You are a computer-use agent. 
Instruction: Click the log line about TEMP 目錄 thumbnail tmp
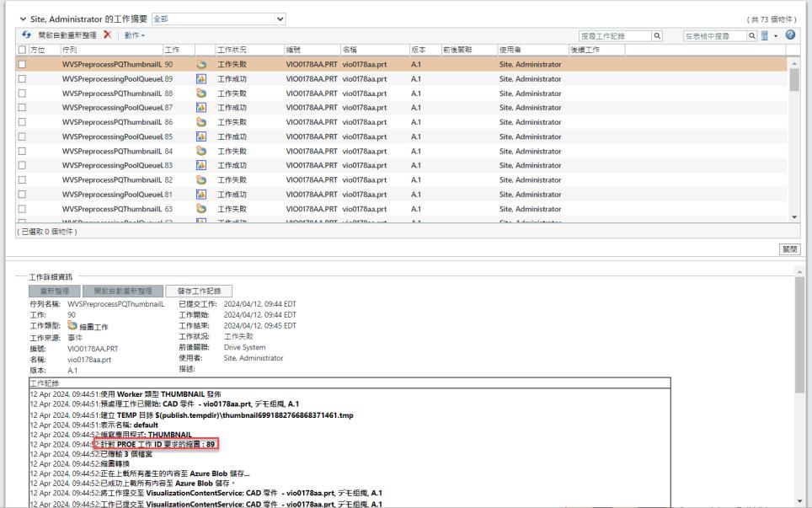(x=191, y=414)
